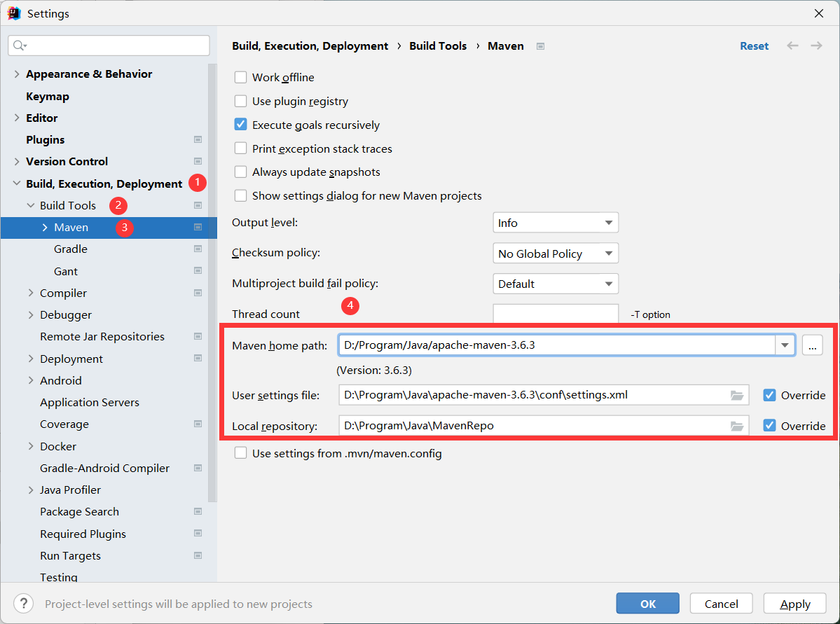The width and height of the screenshot is (840, 624).
Task: Click the Apply button
Action: coord(795,604)
